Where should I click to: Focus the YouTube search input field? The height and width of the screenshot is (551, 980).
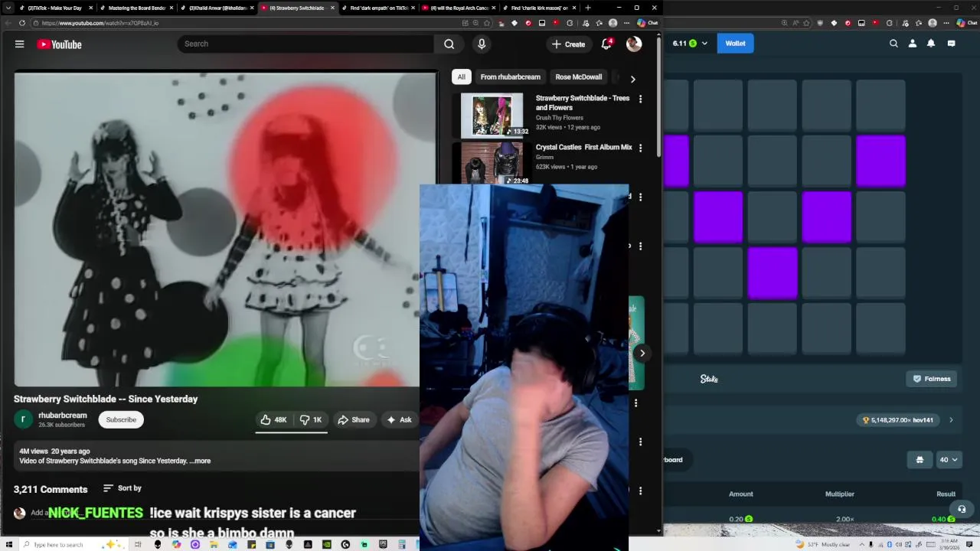[306, 44]
